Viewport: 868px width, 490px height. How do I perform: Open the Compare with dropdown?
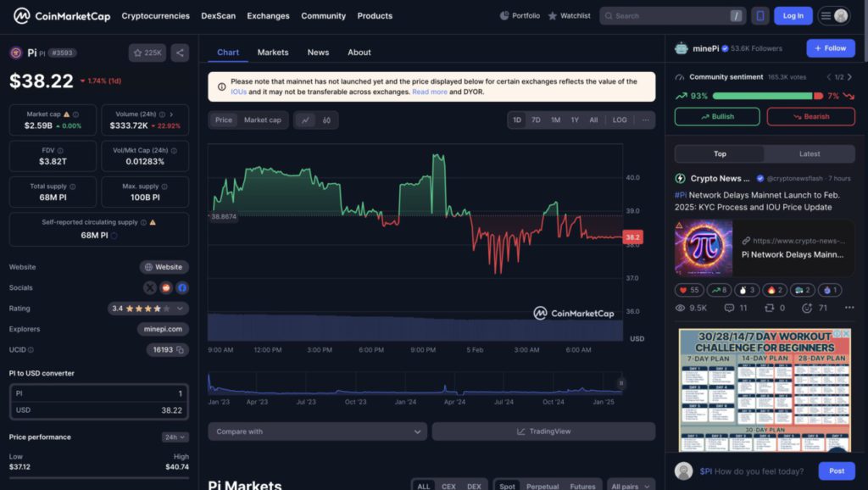pyautogui.click(x=317, y=432)
